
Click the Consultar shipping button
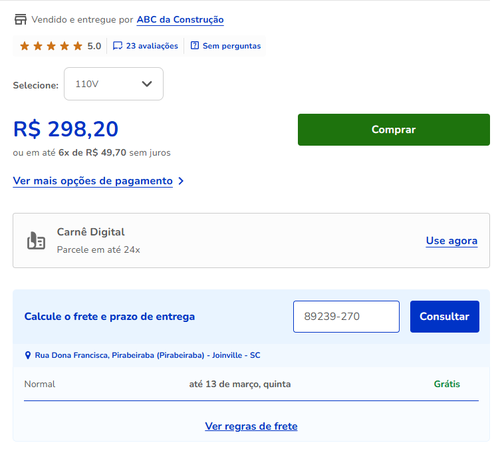pos(445,316)
